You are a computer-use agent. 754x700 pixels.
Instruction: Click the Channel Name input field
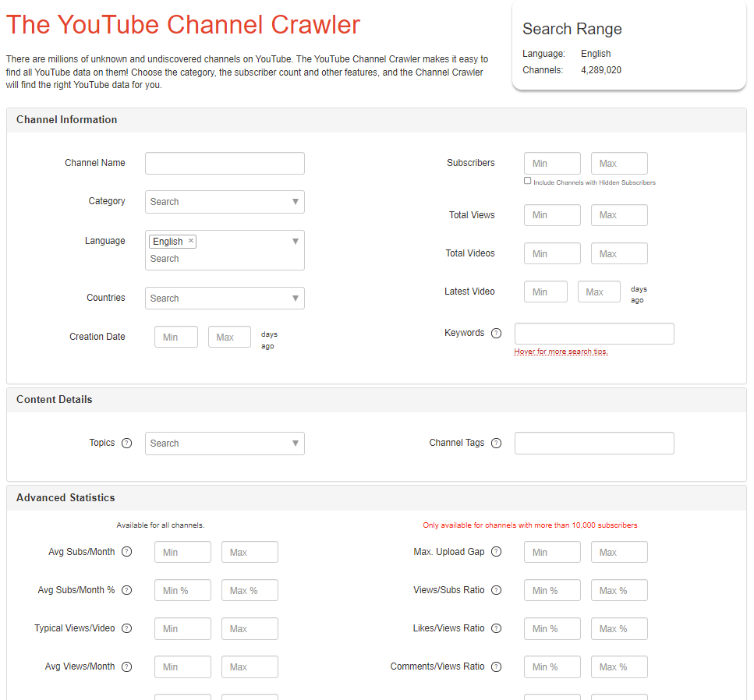click(x=225, y=163)
